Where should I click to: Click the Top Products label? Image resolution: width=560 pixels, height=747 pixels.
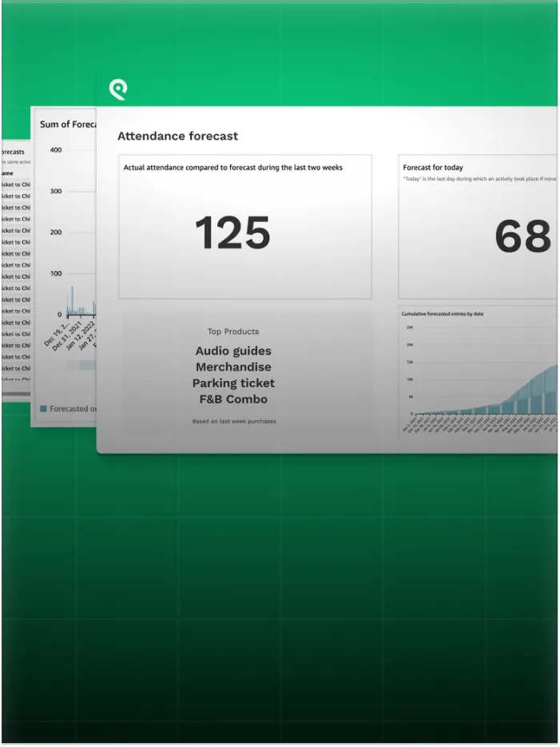(233, 332)
